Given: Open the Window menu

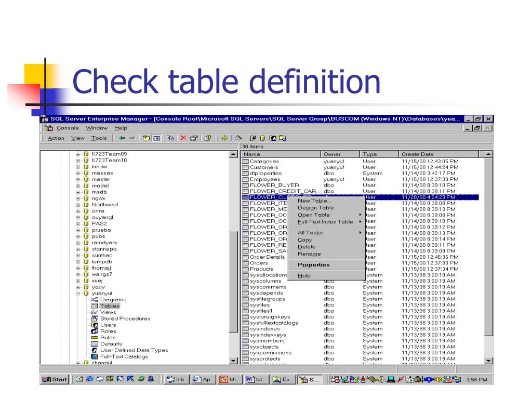Looking at the screenshot, I should pyautogui.click(x=96, y=128).
